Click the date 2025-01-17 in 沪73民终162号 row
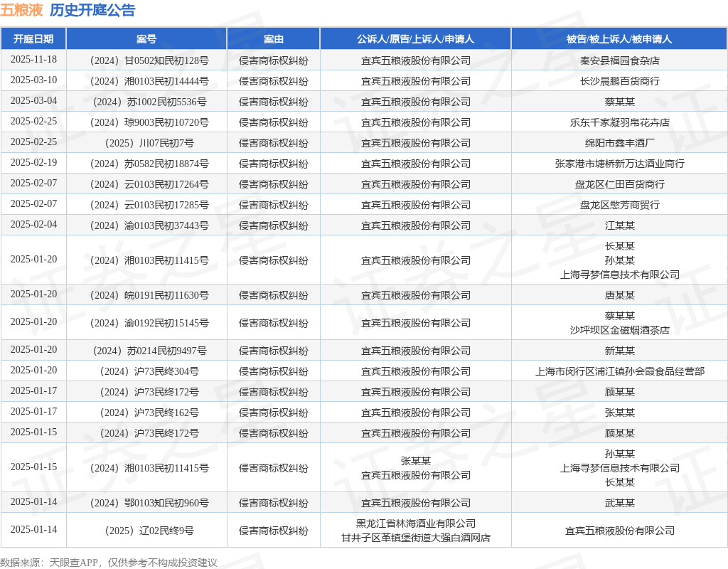 click(x=33, y=411)
